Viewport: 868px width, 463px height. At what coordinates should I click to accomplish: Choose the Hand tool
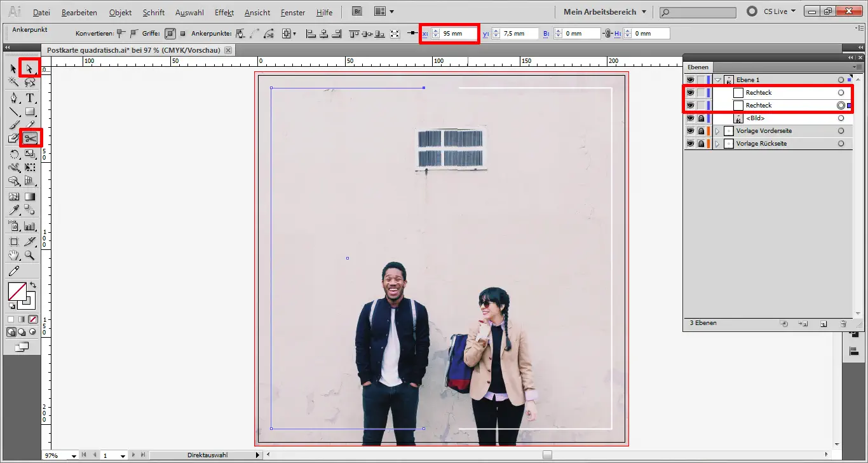(x=13, y=256)
